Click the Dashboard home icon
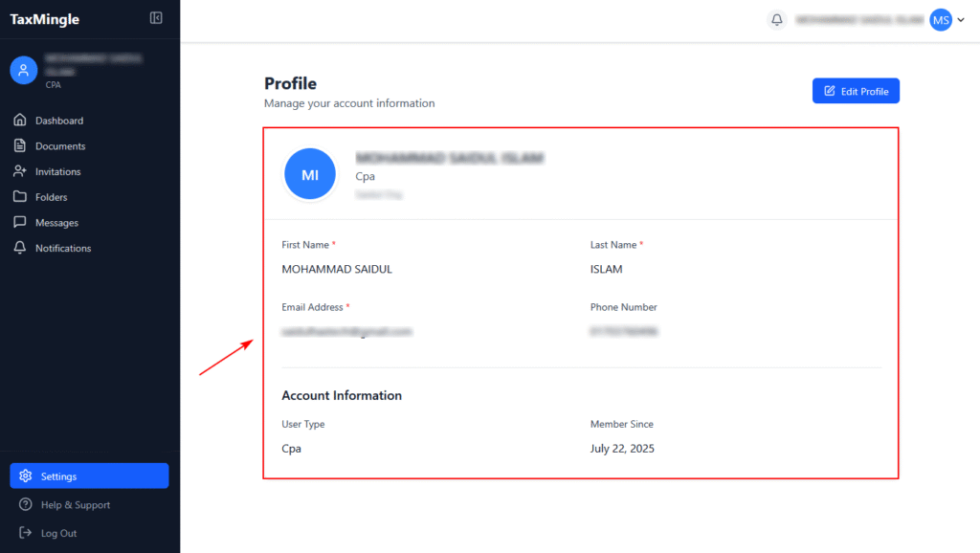Viewport: 980px width, 553px height. click(19, 121)
